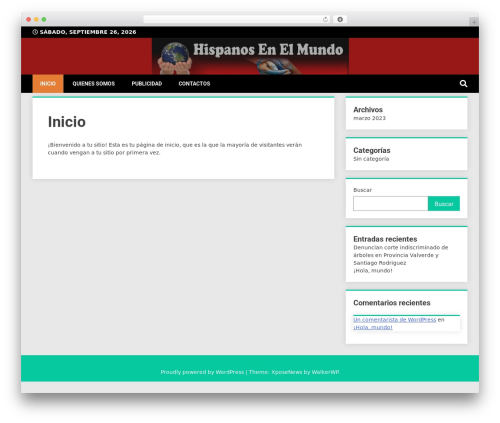Click the date text SABADO, SEPTIEMBRE 26
This screenshot has height=423, width=500.
click(x=88, y=32)
